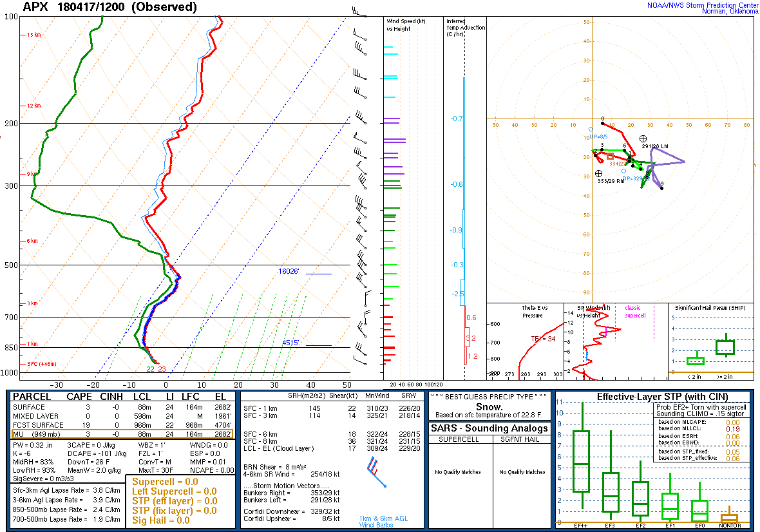Click the 1km & 6km wind barb glyph
The height and width of the screenshot is (532, 760).
coord(377,472)
